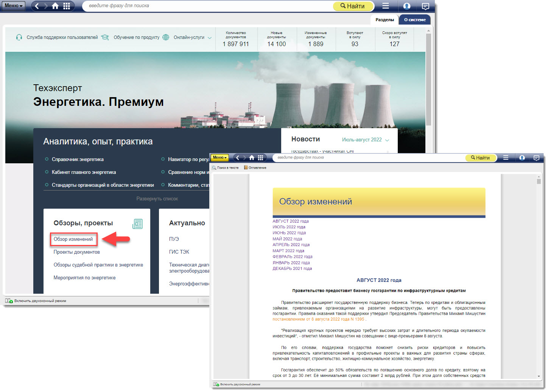Open the home page from the main window toolbar
Image resolution: width=548 pixels, height=392 pixels.
point(55,6)
